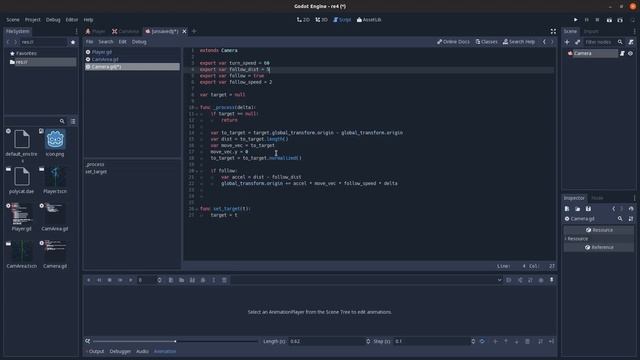Screen dimensions: 640x360
Task: Play the project
Action: (576, 20)
